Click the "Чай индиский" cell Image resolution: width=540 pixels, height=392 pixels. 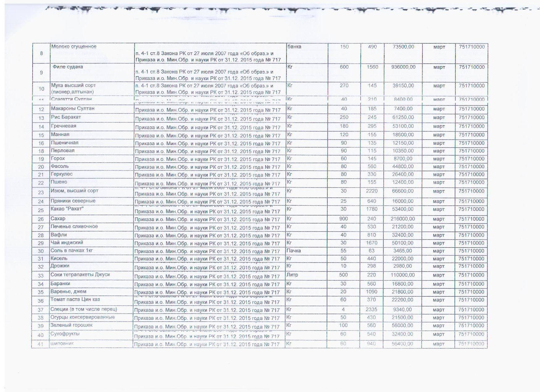[92, 243]
